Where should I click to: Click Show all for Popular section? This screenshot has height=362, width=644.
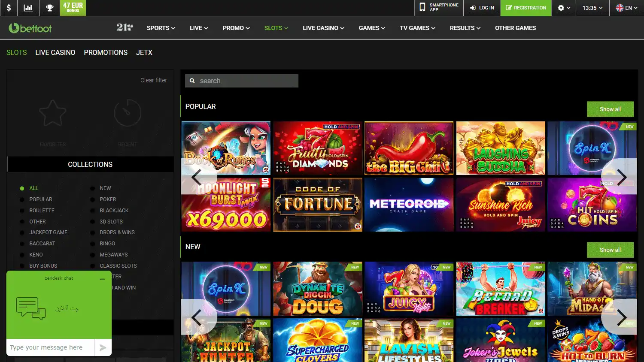pyautogui.click(x=610, y=109)
